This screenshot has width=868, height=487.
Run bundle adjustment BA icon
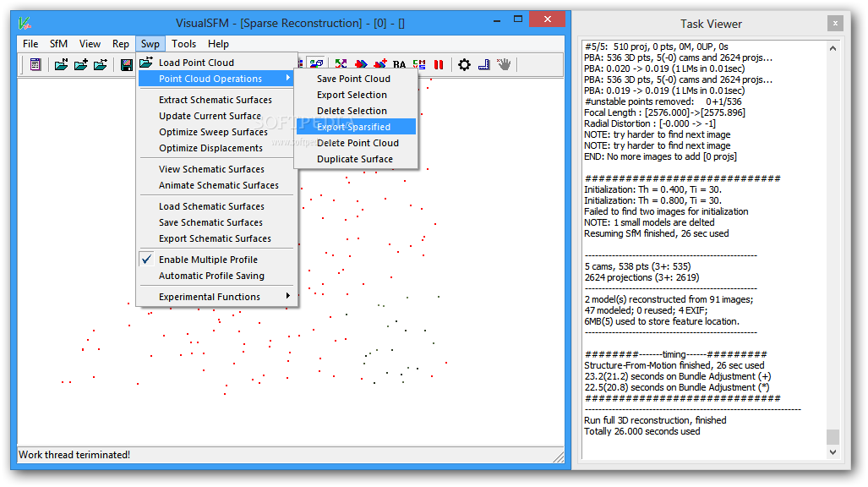400,65
